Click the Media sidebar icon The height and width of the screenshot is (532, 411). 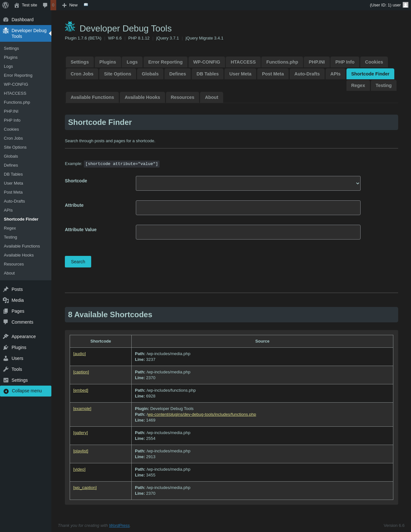coord(6,300)
